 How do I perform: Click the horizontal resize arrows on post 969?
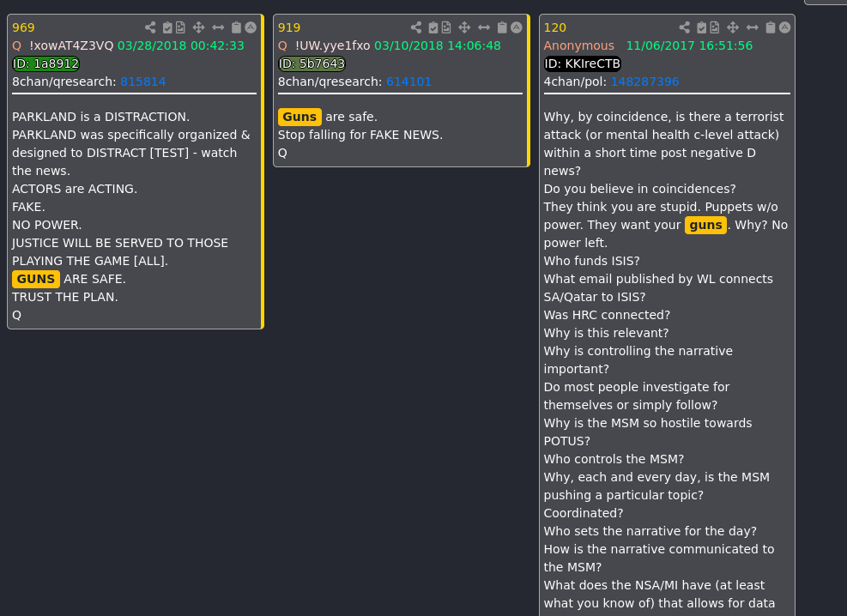pyautogui.click(x=218, y=27)
